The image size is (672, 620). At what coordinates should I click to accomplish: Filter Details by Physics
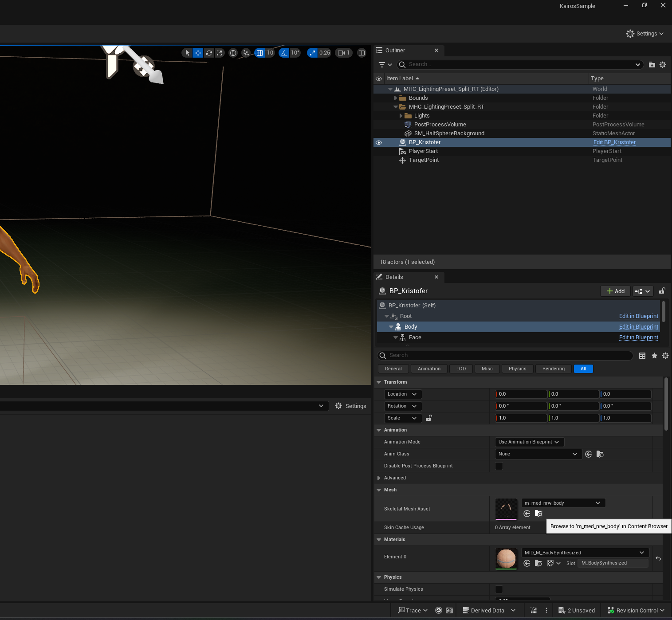(x=518, y=369)
